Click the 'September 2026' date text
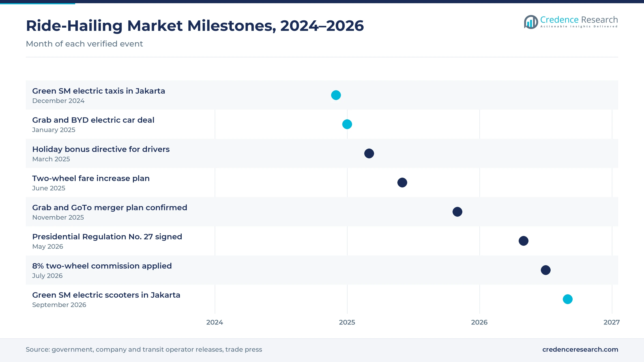The width and height of the screenshot is (644, 362). [x=59, y=305]
